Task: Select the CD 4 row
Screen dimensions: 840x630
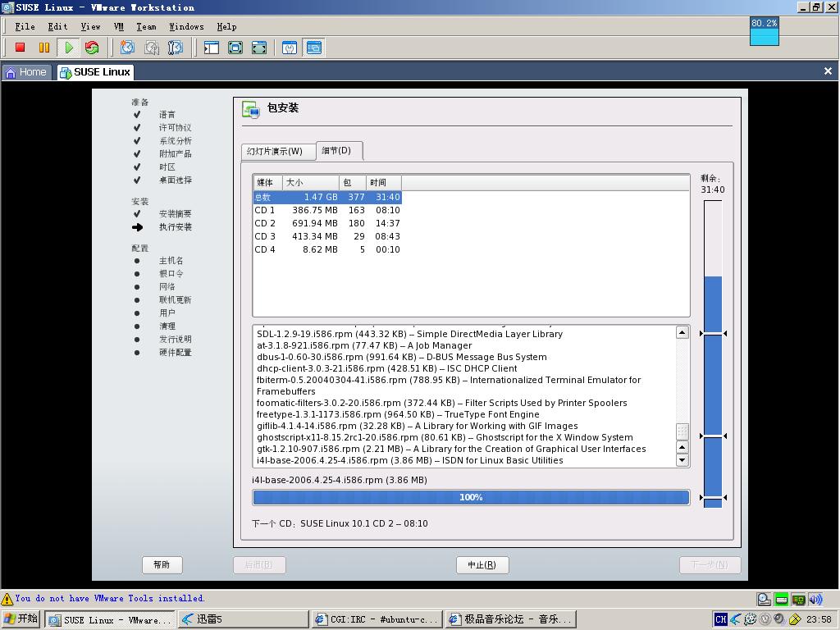Action: coord(327,249)
